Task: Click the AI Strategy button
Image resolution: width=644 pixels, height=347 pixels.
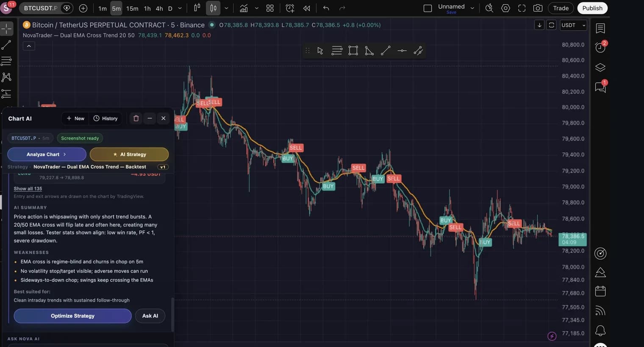Action: coord(129,154)
